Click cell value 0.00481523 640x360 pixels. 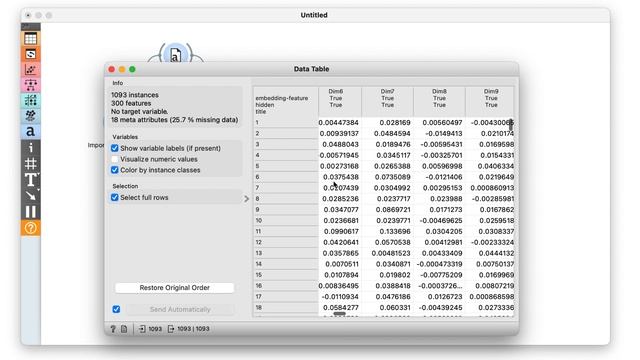pyautogui.click(x=391, y=253)
